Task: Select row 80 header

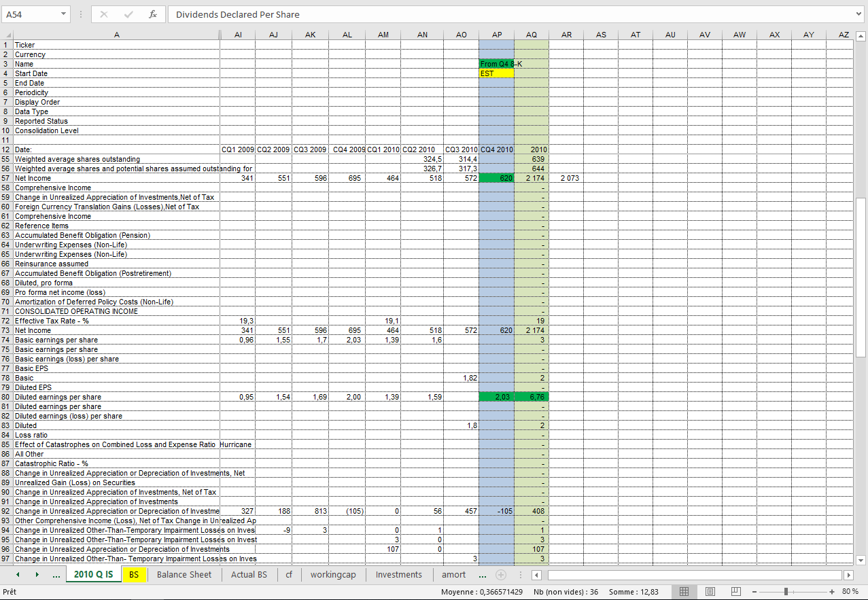Action: [7, 397]
